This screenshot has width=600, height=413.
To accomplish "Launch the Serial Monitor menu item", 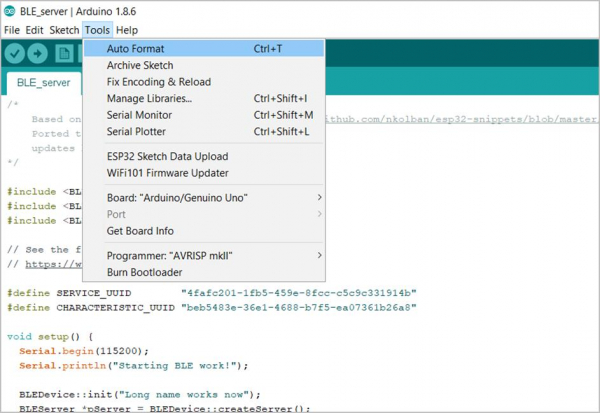I will click(x=139, y=115).
